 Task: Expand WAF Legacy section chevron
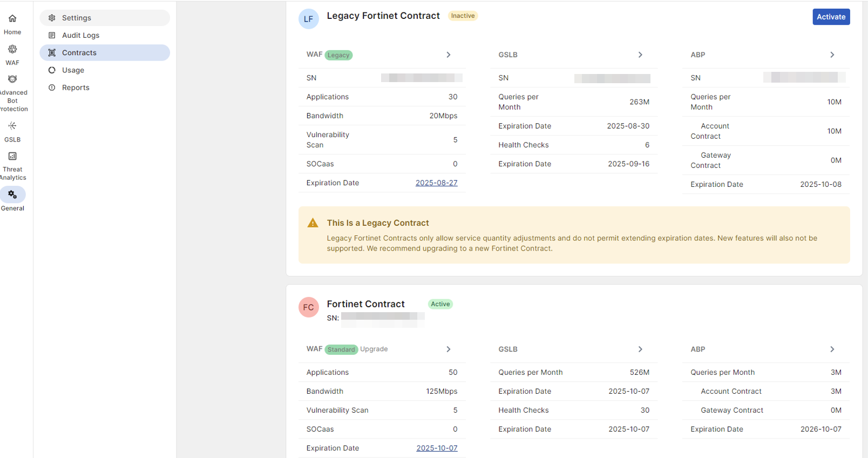(x=448, y=55)
